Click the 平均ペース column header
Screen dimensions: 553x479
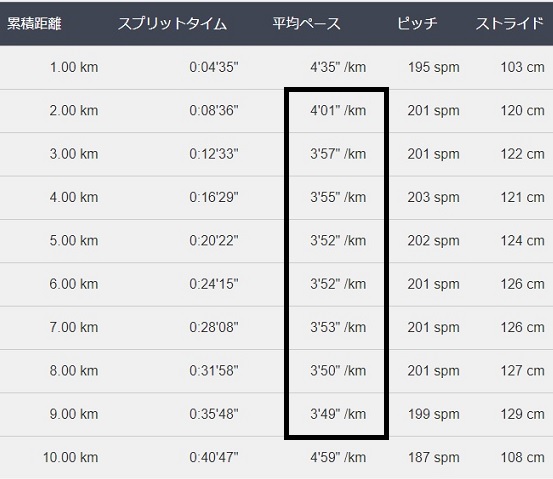point(306,24)
